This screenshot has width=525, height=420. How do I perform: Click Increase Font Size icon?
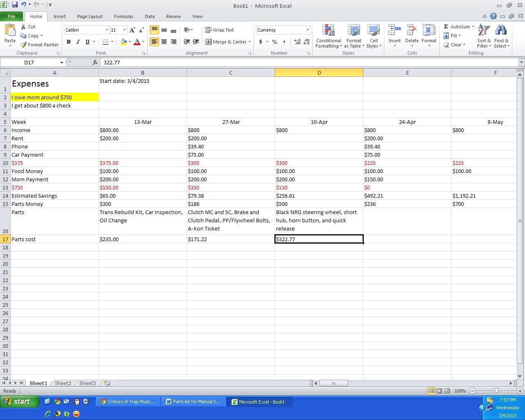click(x=132, y=30)
